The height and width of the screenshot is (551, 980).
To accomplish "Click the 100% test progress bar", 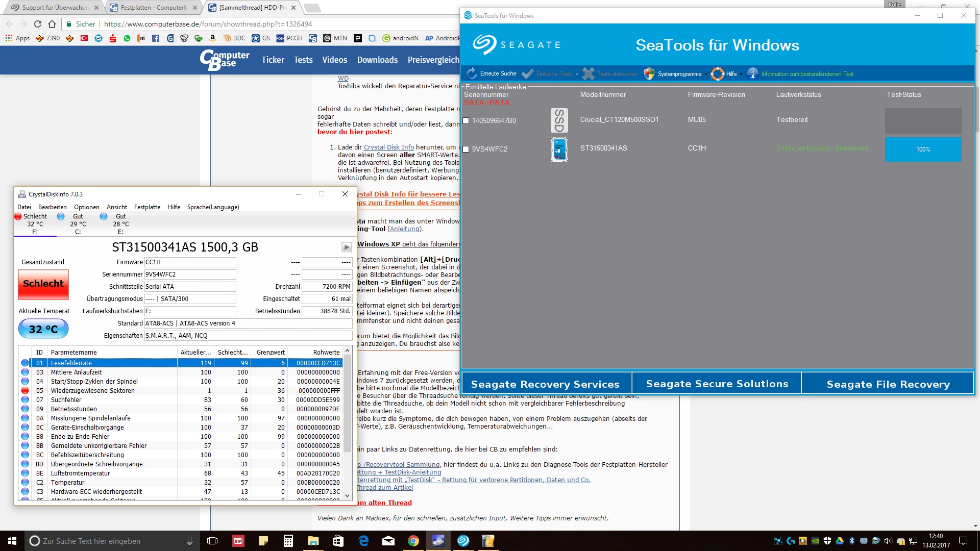I will pos(923,149).
